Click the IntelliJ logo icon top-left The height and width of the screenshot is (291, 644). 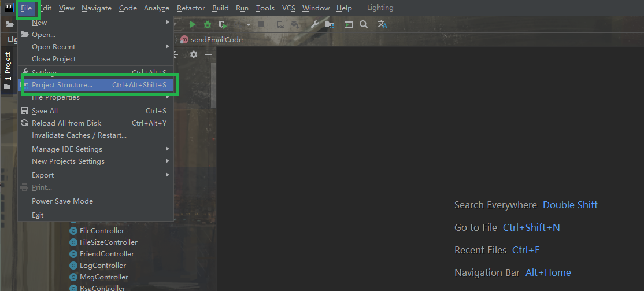(x=9, y=8)
